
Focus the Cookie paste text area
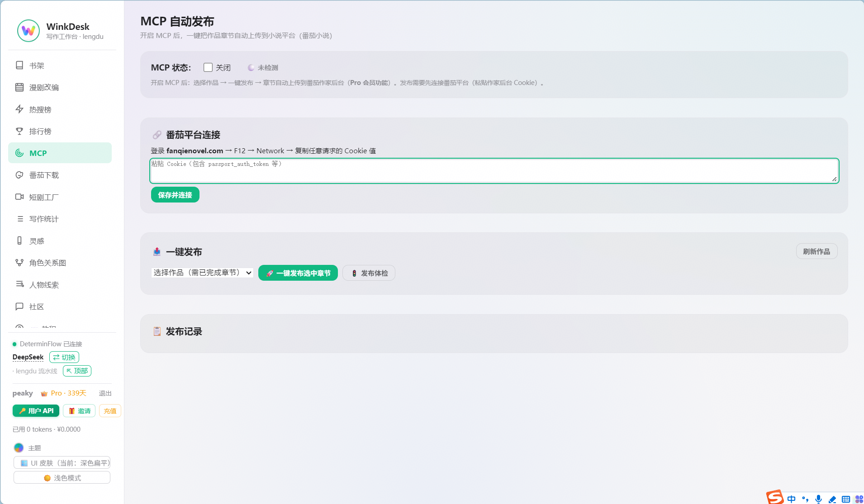[494, 171]
